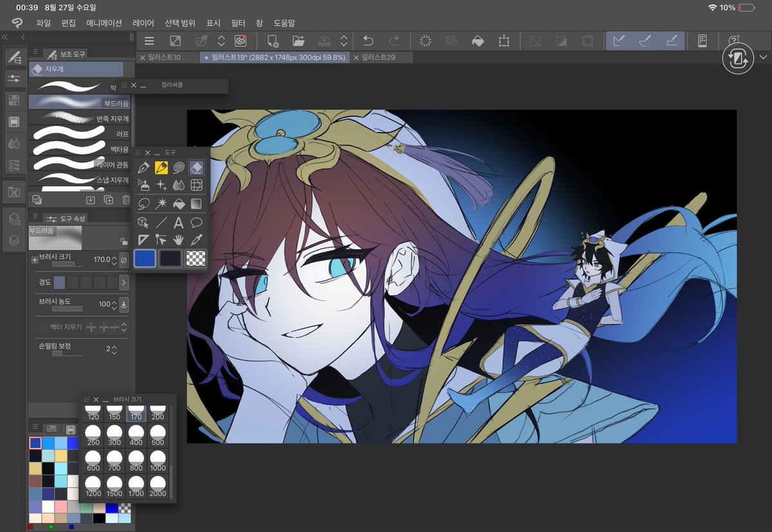Select the Liquify mesh tool
The image size is (772, 532).
click(196, 185)
